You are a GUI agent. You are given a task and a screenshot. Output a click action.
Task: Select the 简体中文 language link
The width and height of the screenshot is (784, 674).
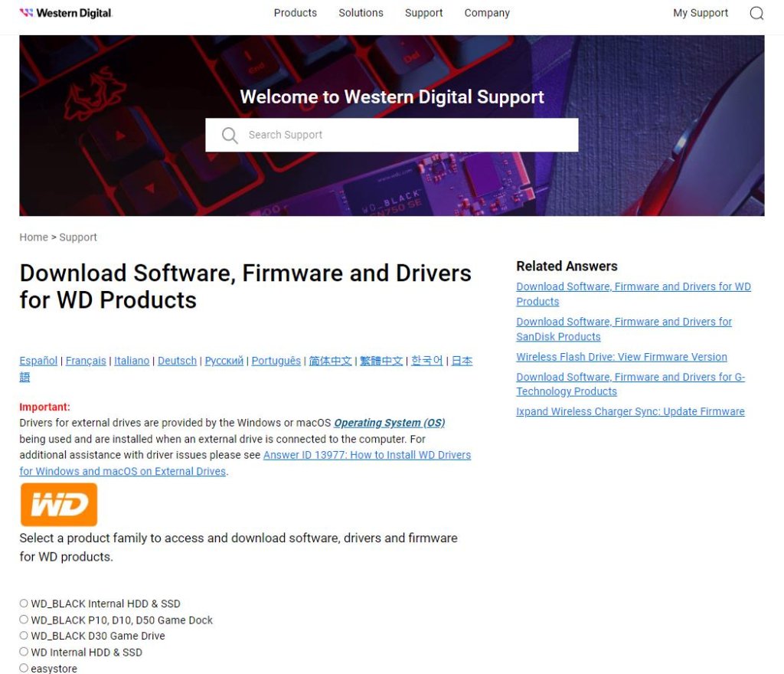pyautogui.click(x=330, y=360)
